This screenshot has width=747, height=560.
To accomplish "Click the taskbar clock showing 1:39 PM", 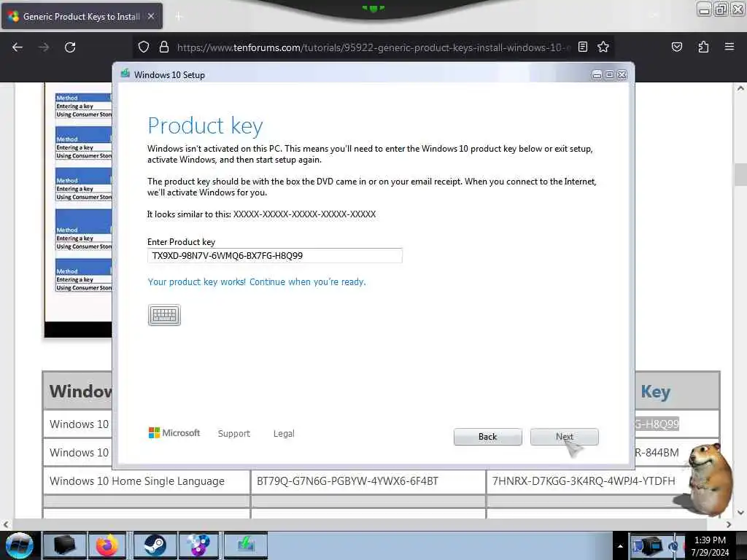I will click(710, 546).
